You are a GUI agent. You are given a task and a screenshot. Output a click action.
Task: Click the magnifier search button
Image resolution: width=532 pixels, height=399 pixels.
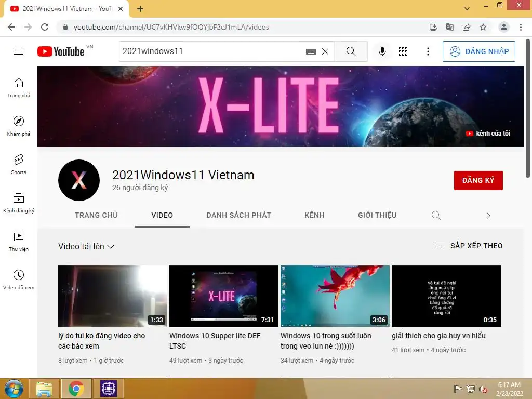(351, 51)
